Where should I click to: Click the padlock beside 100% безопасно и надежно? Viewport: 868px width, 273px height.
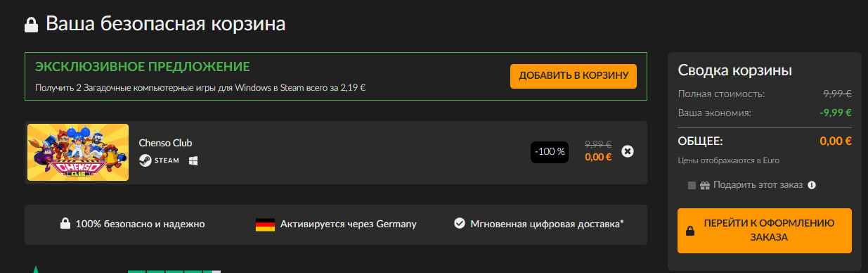click(65, 224)
